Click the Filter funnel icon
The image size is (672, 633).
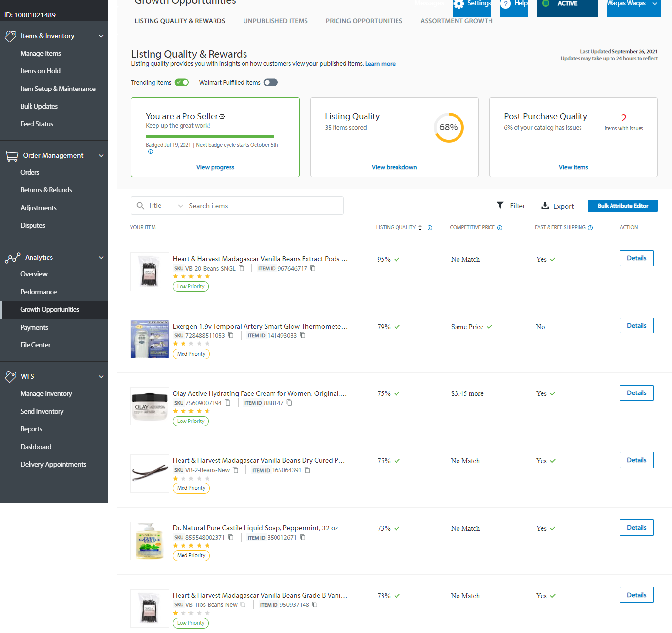(500, 205)
